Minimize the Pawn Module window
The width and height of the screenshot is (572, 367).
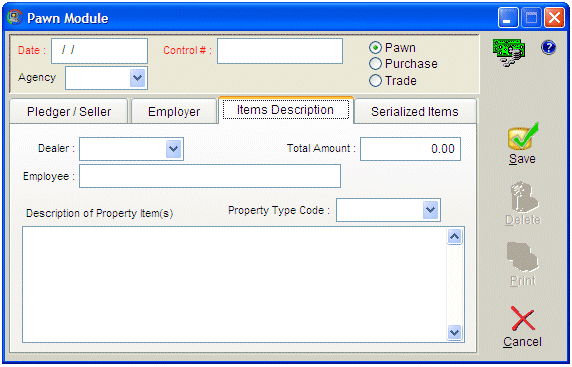[x=508, y=18]
